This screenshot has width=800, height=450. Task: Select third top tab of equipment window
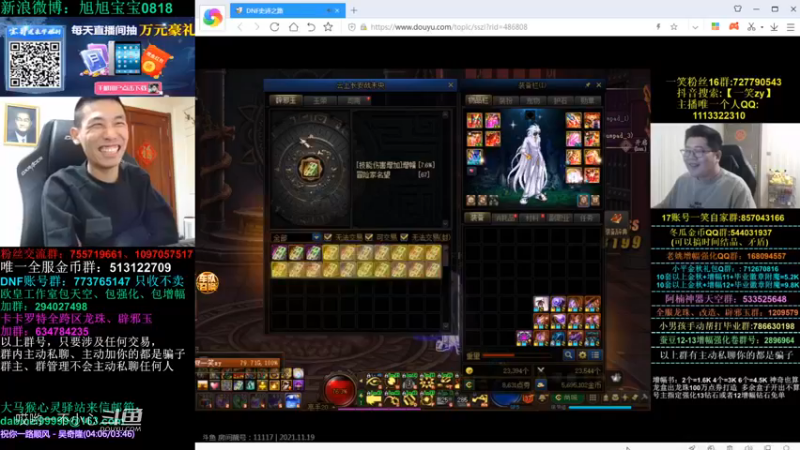click(533, 101)
